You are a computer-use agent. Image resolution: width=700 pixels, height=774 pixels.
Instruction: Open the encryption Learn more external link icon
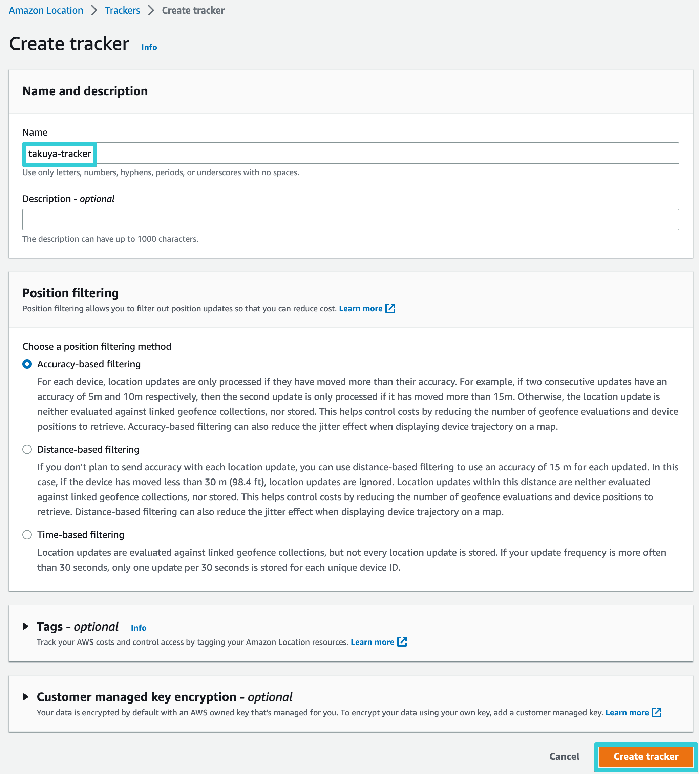click(x=657, y=712)
